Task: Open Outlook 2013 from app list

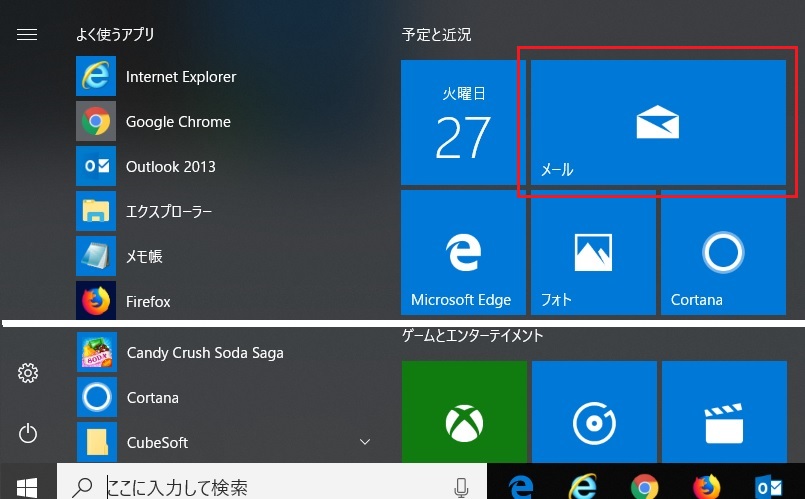Action: point(170,166)
